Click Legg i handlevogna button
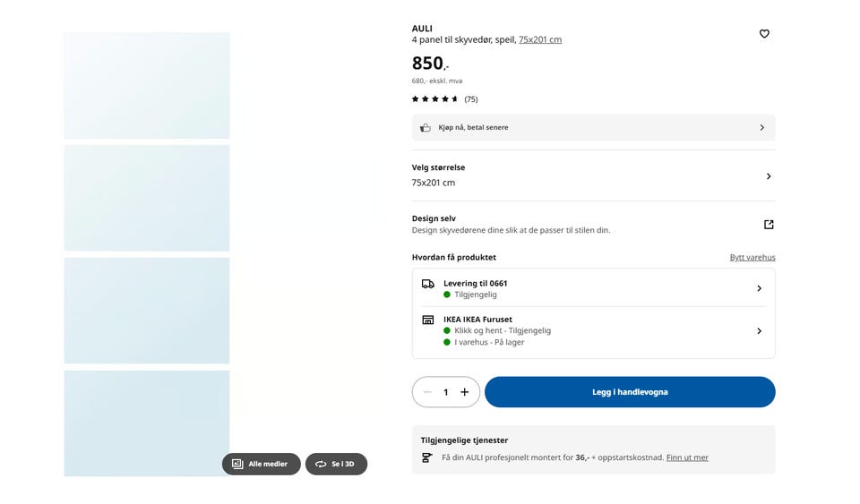This screenshot has width=860, height=504. point(630,392)
